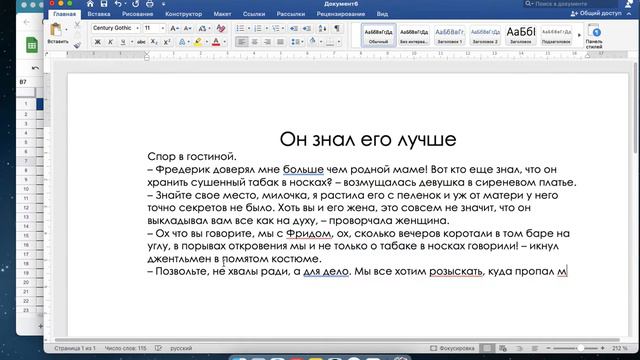The image size is (640, 360).
Task: Apply red font color
Action: [216, 42]
